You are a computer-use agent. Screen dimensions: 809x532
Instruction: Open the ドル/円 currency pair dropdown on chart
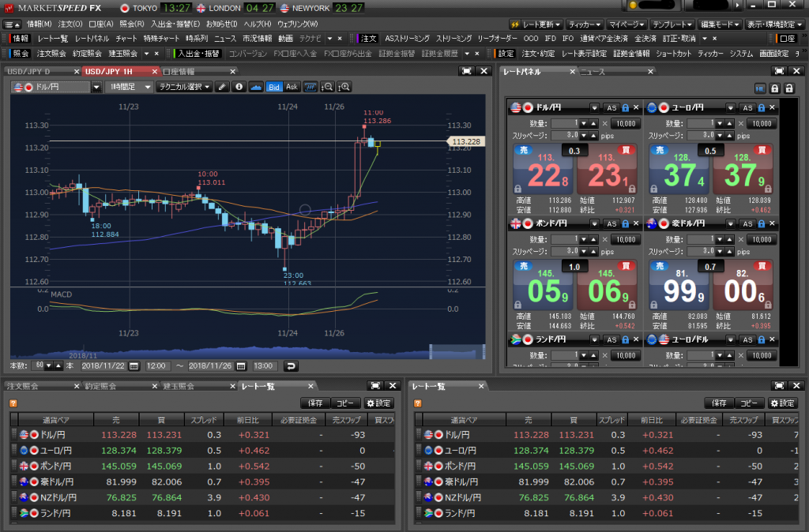[x=96, y=87]
